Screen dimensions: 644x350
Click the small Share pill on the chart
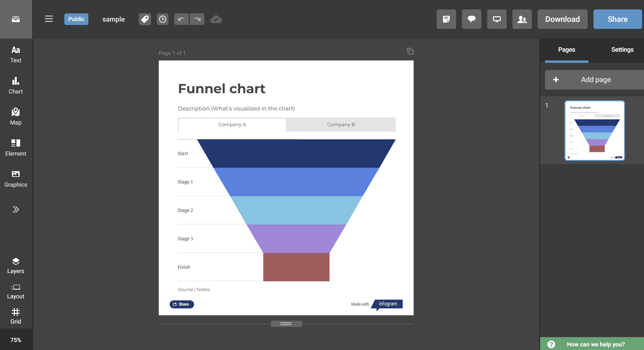[x=182, y=304]
